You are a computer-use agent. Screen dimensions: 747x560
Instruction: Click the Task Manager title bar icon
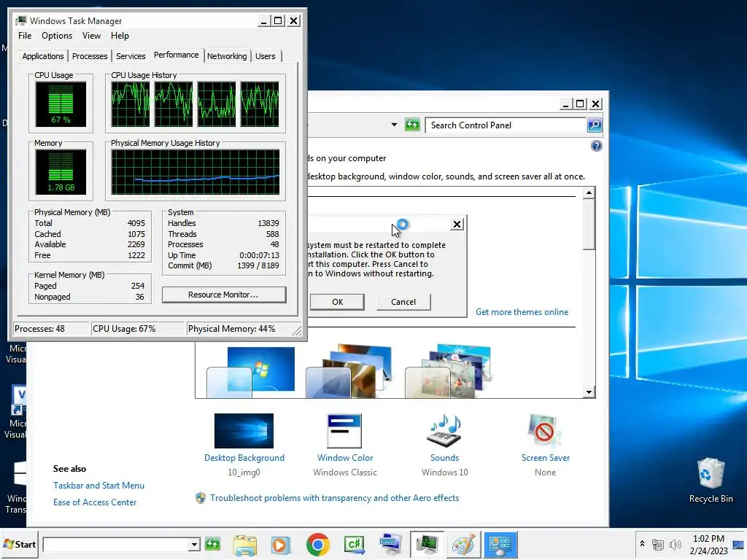[x=21, y=21]
